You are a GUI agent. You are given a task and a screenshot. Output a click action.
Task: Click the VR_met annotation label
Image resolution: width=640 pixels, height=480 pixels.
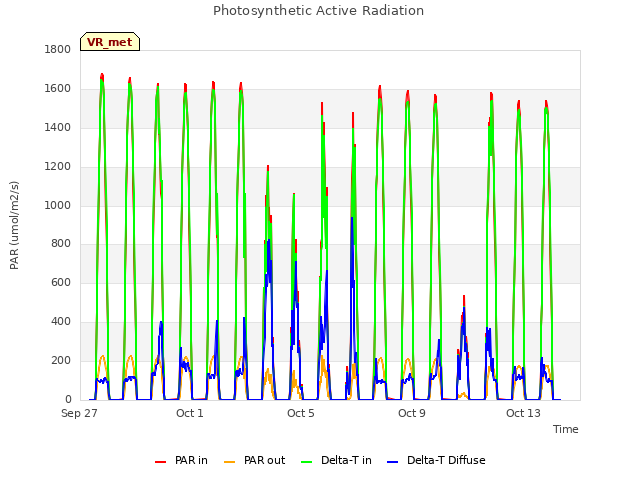click(x=110, y=42)
